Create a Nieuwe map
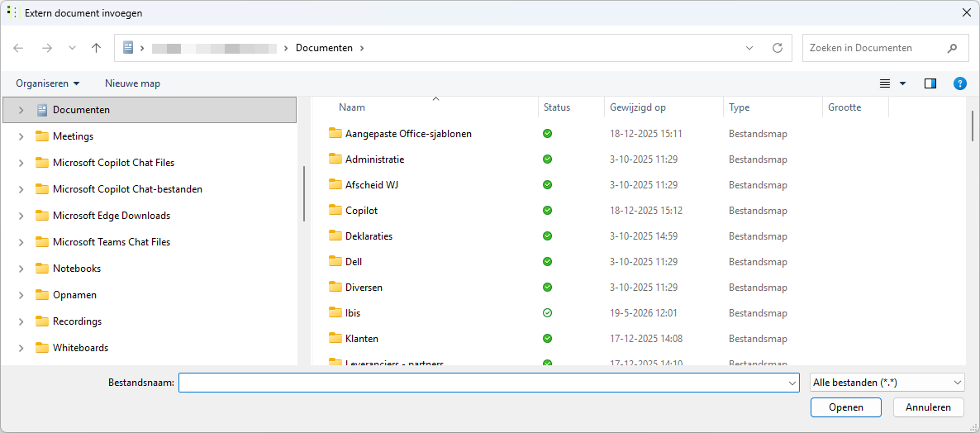 pos(132,83)
